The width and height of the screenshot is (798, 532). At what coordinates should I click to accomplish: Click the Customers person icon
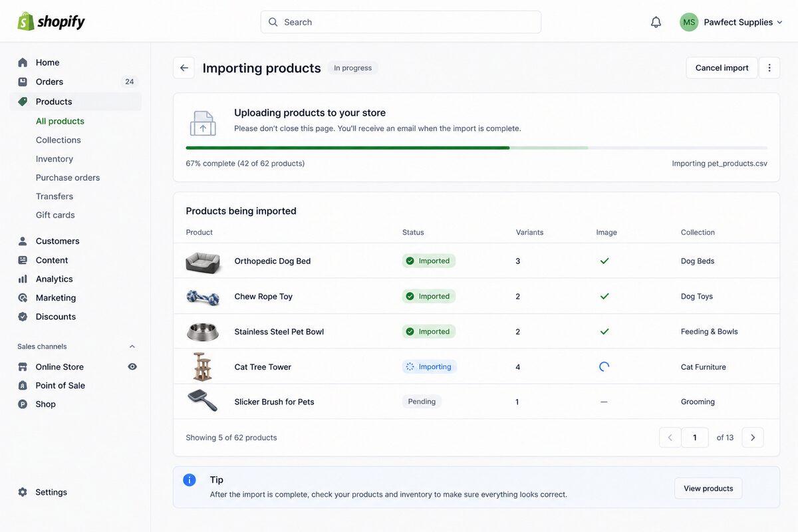[23, 241]
